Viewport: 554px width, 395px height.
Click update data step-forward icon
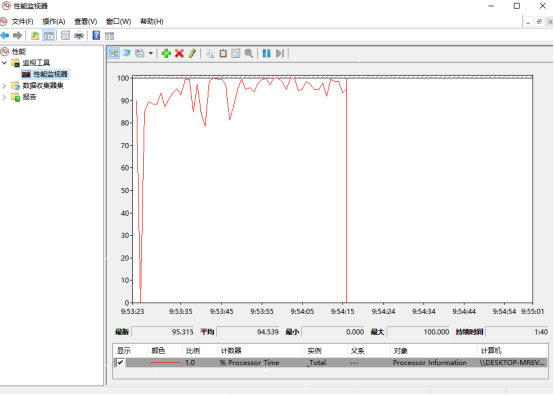click(x=279, y=53)
